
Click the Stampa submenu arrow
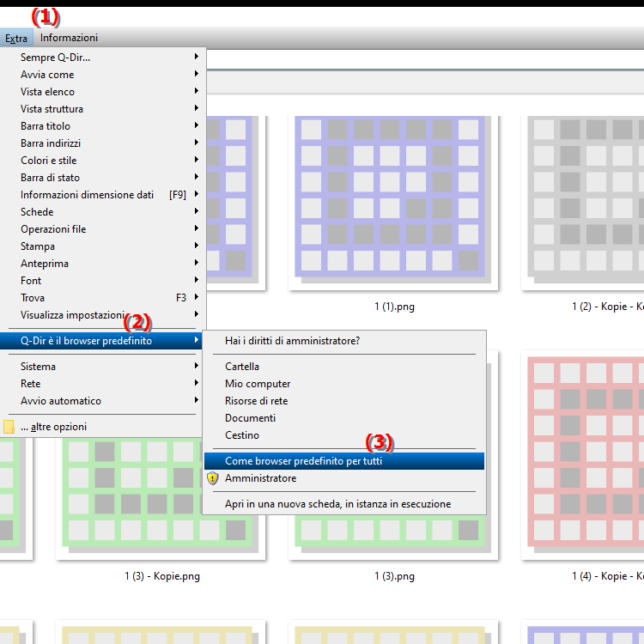pos(197,246)
